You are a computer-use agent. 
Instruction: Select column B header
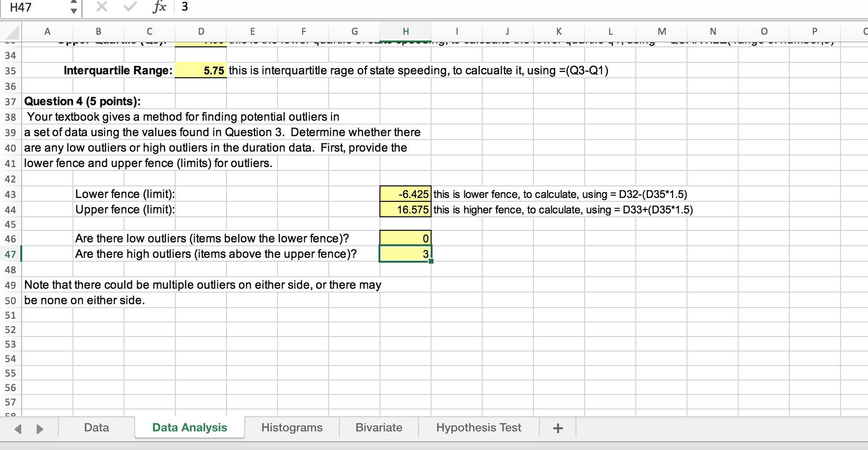[98, 32]
